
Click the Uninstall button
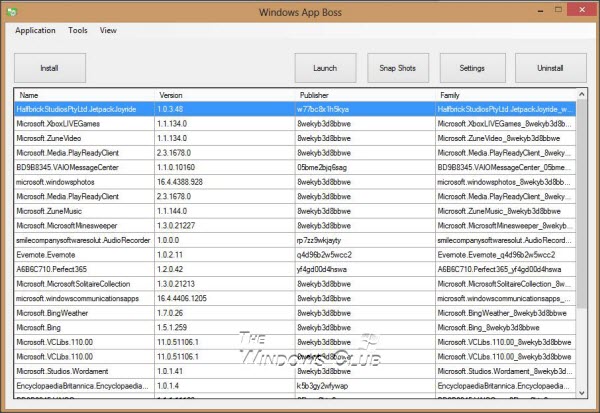click(x=551, y=68)
